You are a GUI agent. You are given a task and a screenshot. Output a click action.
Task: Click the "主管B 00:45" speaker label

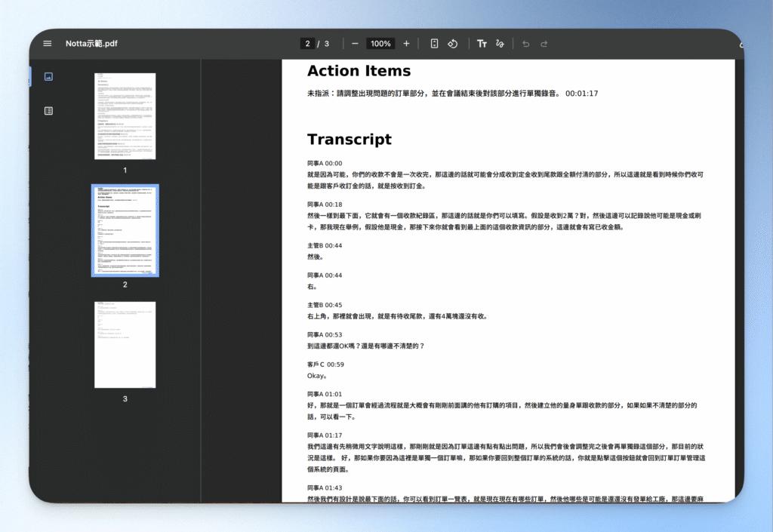325,305
